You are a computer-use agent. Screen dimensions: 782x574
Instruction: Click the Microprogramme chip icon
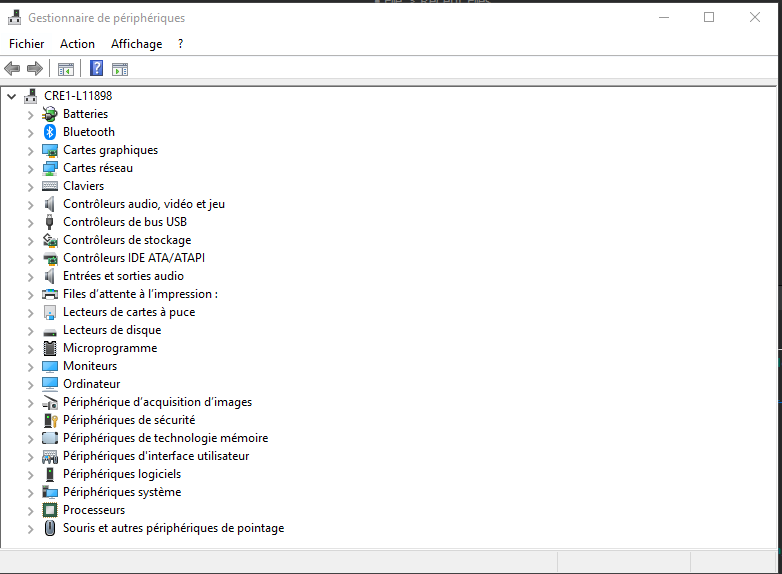[x=50, y=348]
